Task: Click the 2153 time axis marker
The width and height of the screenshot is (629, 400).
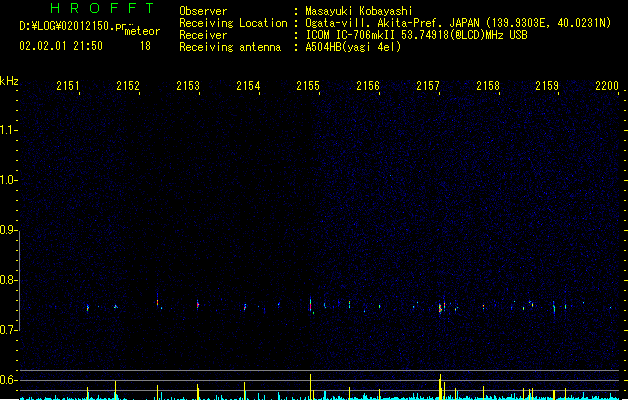Action: (x=188, y=85)
